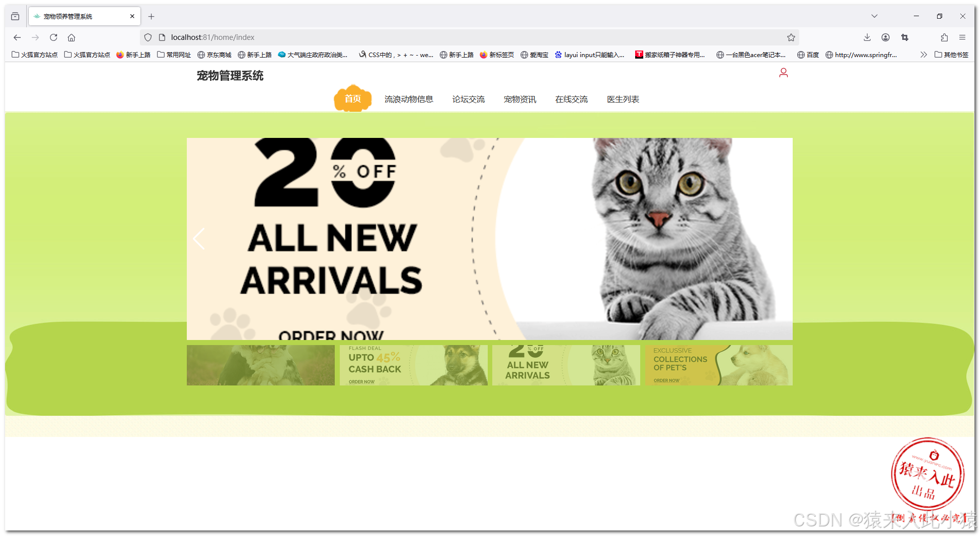Open the 医生列表 link
This screenshot has height=536, width=980.
click(623, 100)
